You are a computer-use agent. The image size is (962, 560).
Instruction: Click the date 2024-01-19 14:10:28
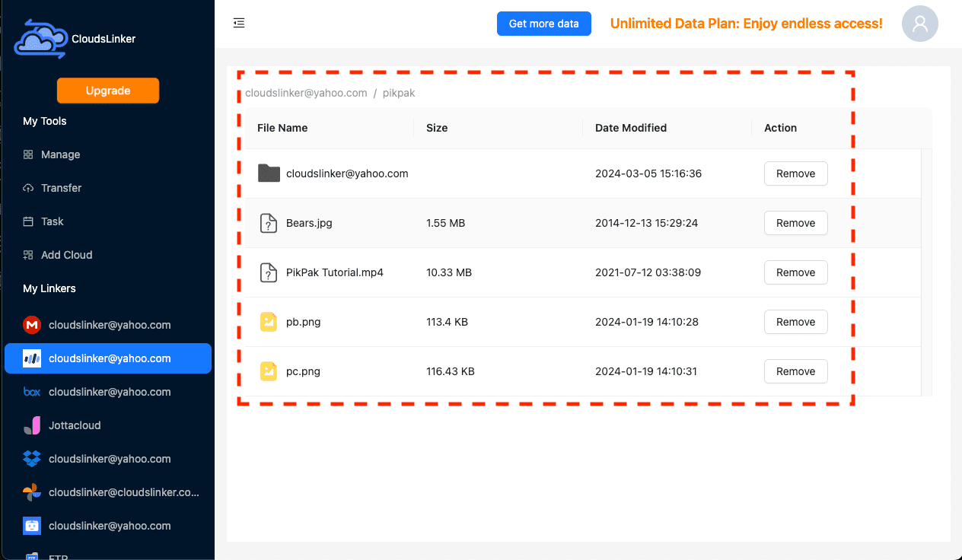pyautogui.click(x=647, y=322)
